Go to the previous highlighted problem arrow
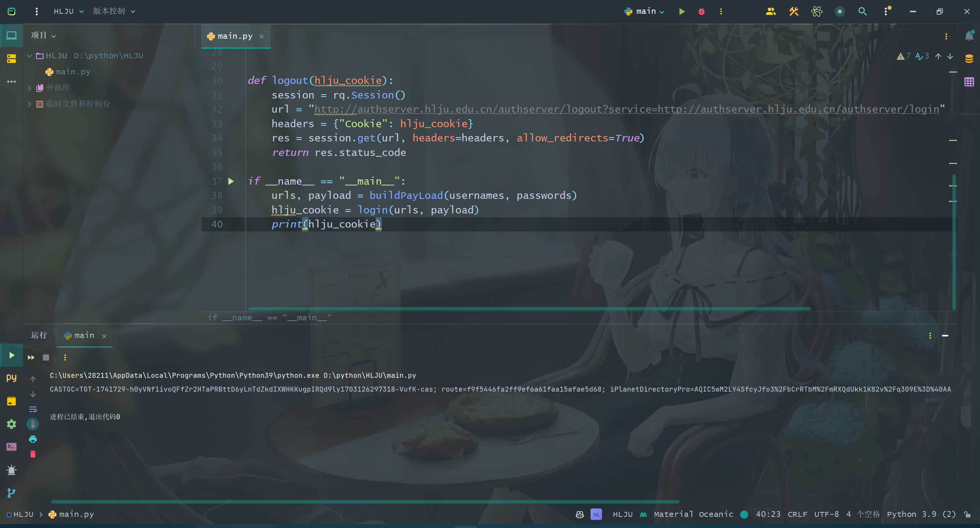 point(938,56)
